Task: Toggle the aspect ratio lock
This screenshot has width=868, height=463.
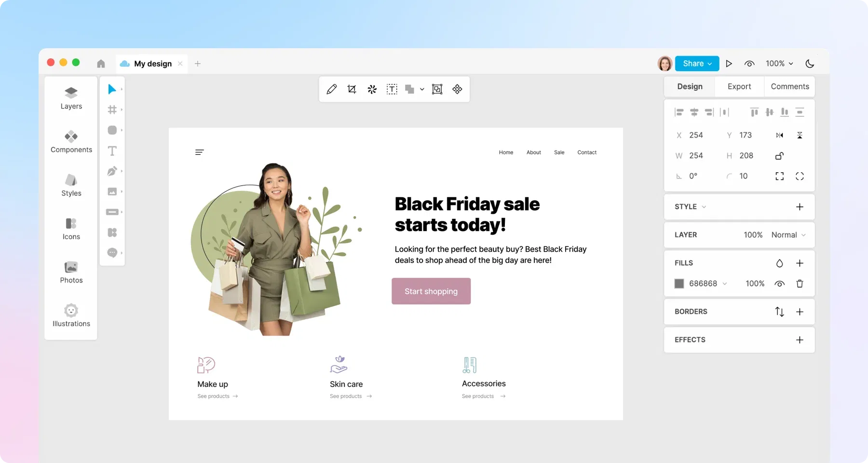Action: tap(779, 156)
